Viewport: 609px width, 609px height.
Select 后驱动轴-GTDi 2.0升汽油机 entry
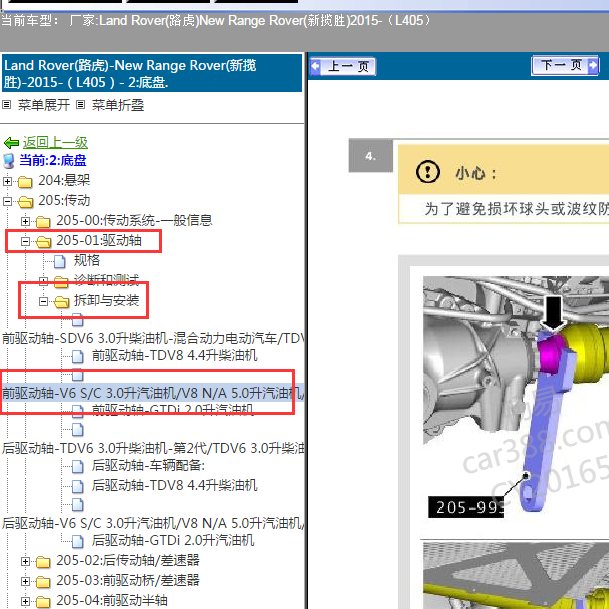(x=173, y=540)
